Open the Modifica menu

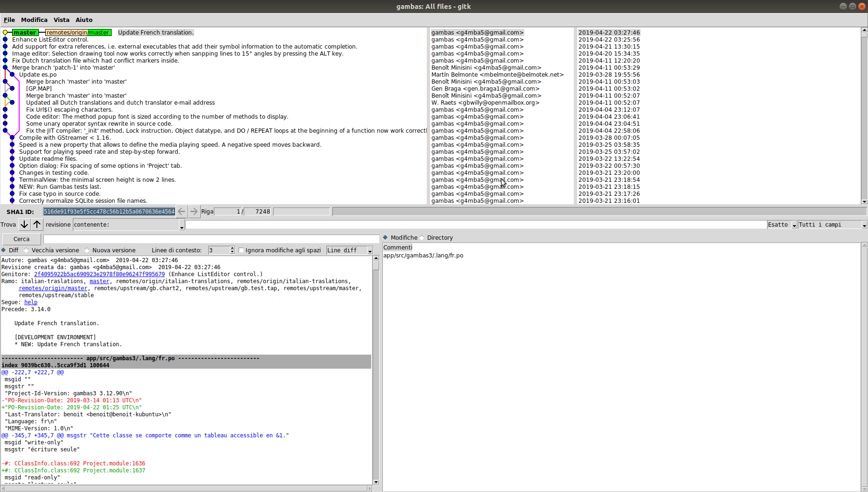34,20
